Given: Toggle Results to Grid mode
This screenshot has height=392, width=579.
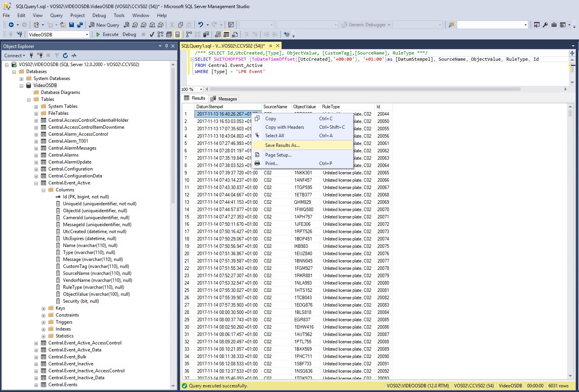Looking at the screenshot, I should (x=226, y=34).
